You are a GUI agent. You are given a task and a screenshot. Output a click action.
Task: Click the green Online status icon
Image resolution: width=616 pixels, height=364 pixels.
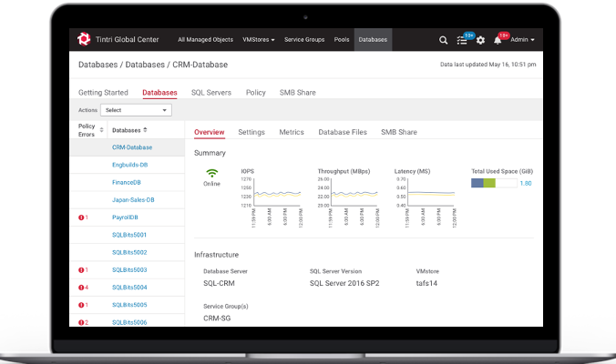[x=211, y=173]
